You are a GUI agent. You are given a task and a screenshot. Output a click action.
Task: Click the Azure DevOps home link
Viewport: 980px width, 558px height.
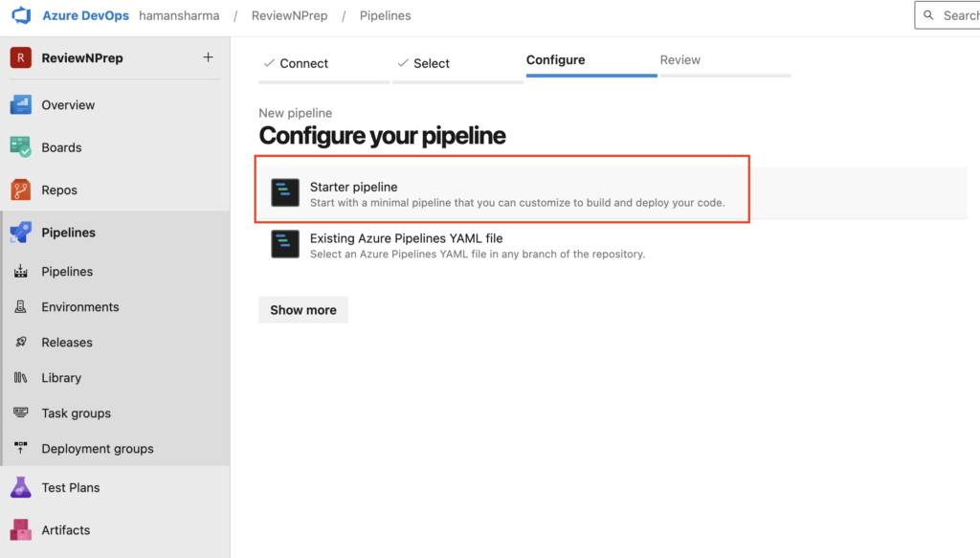click(x=85, y=15)
